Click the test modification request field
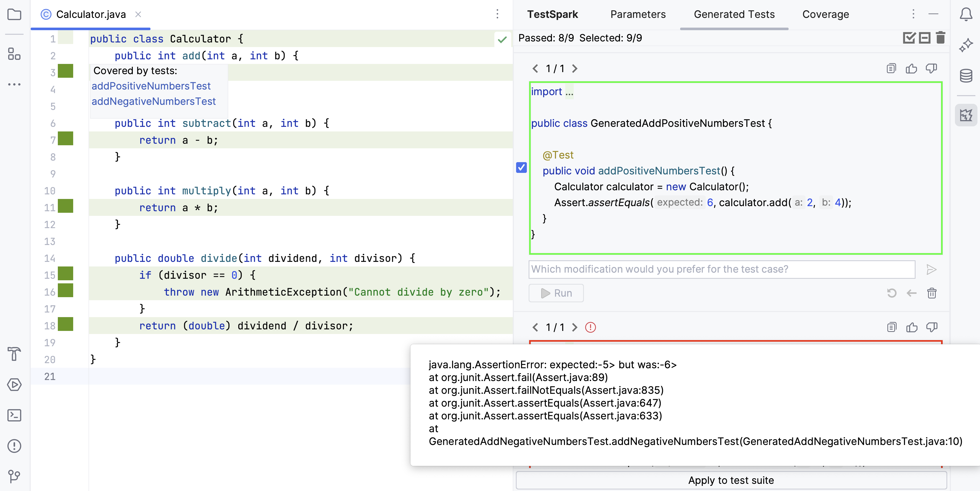 point(721,269)
